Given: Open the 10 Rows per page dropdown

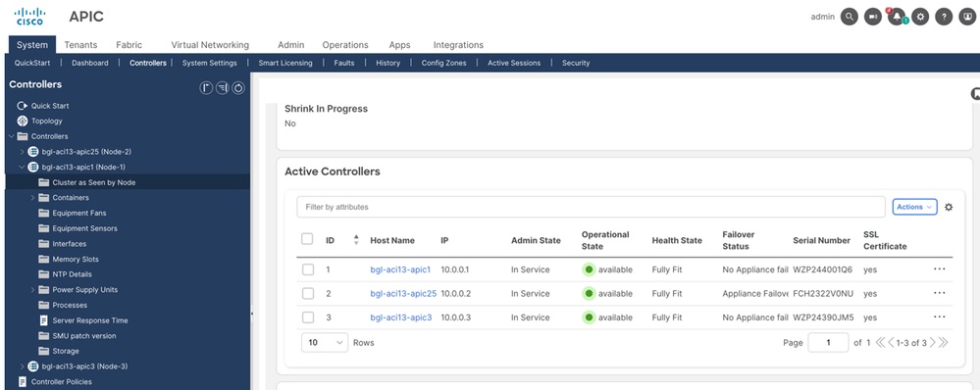Looking at the screenshot, I should pyautogui.click(x=325, y=343).
